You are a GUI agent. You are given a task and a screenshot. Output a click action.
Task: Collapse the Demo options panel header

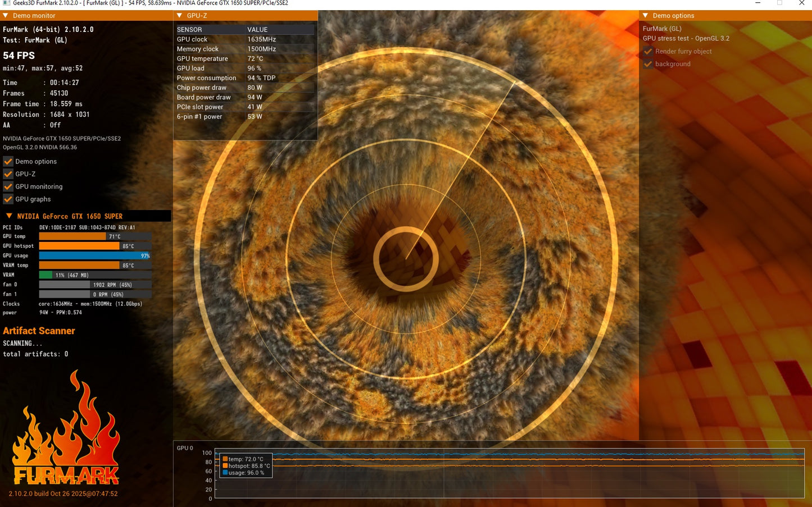coord(646,16)
